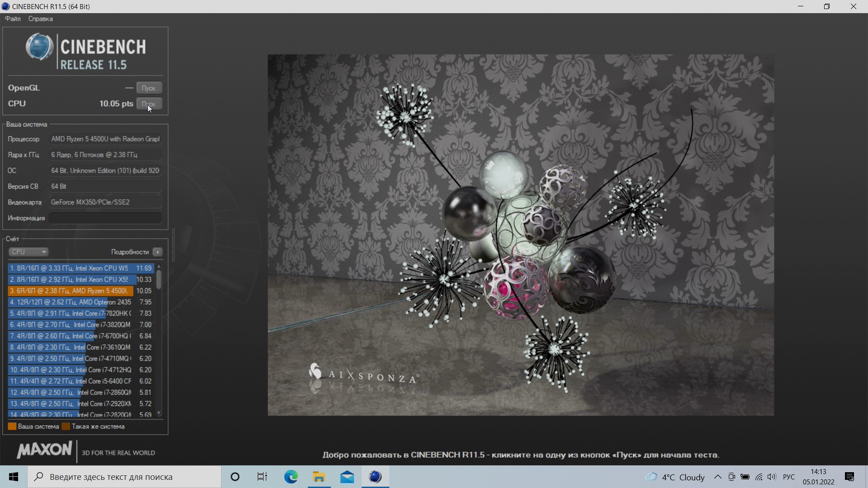868x488 pixels.
Task: Click the Версия CB field
Action: (x=105, y=187)
